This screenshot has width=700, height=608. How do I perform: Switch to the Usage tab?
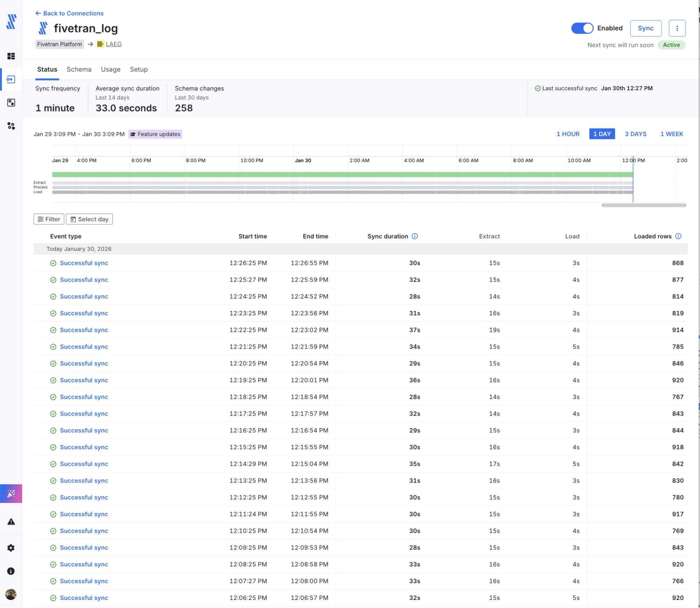pyautogui.click(x=110, y=69)
